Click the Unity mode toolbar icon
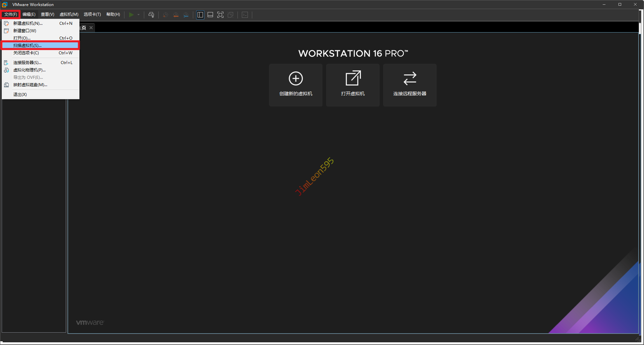The image size is (644, 345). pos(230,15)
